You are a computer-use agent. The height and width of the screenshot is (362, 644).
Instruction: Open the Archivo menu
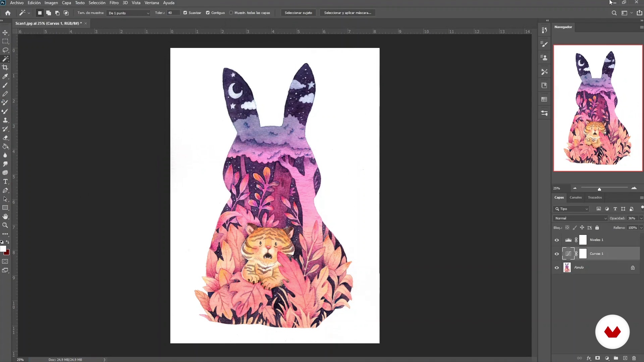tap(17, 3)
